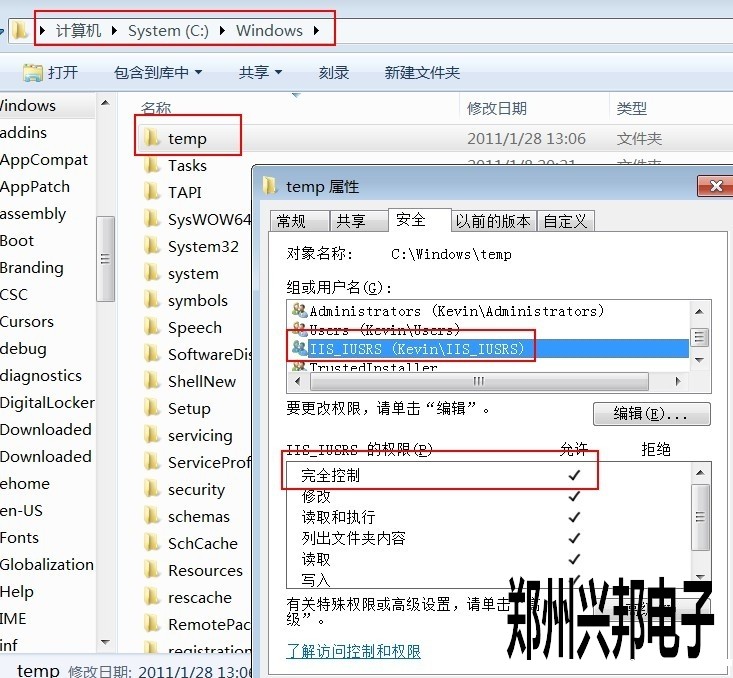The width and height of the screenshot is (733, 678).
Task: Click the System32 folder icon
Action: (x=152, y=246)
